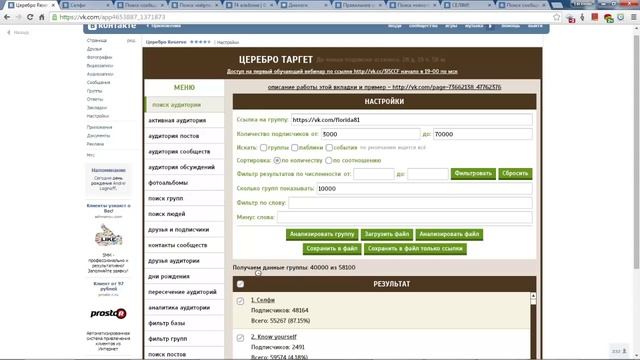
Task: Bookmark this page with the star icon
Action: pos(557,17)
